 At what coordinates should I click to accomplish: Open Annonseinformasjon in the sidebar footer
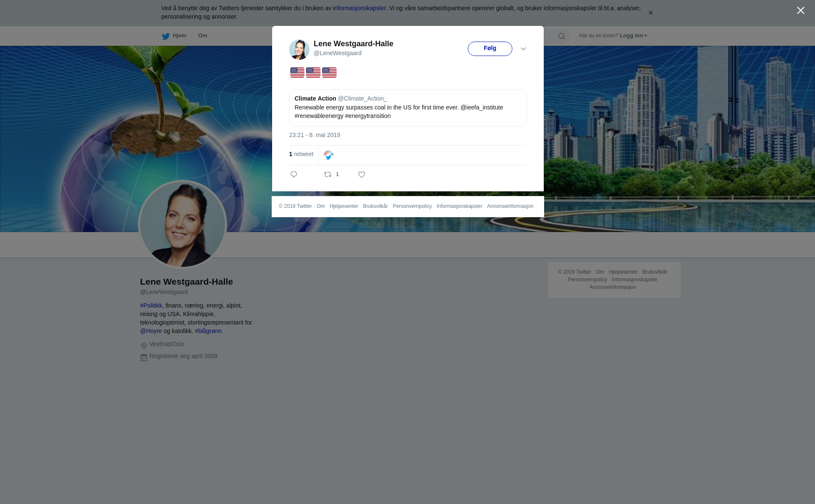[613, 287]
